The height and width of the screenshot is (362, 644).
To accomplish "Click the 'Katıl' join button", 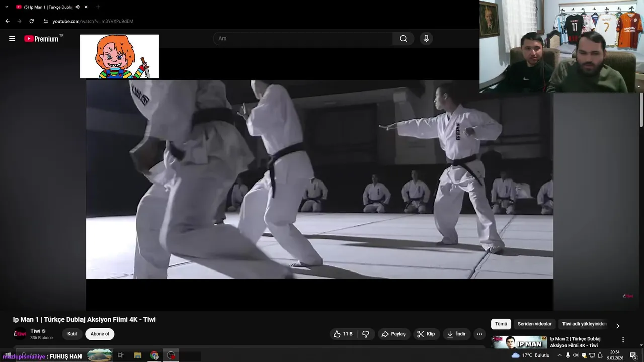I will (x=72, y=334).
